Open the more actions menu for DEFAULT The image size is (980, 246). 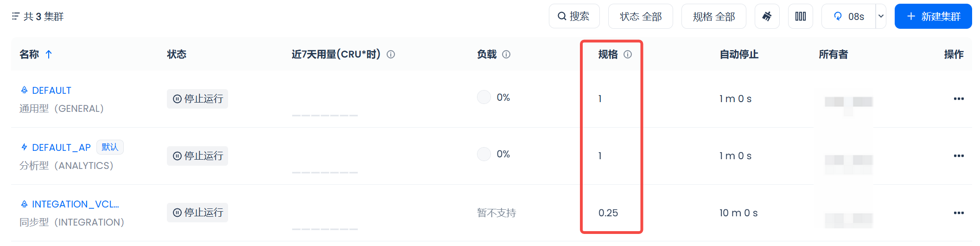[959, 99]
